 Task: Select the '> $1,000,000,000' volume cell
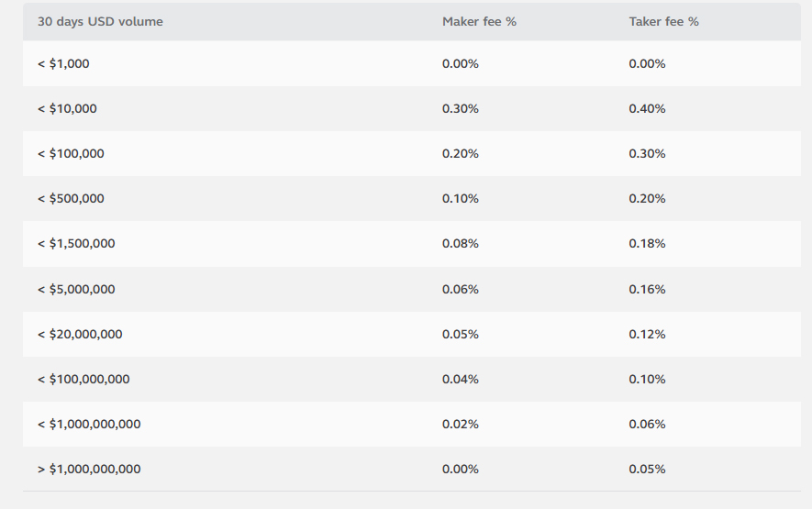[89, 470]
